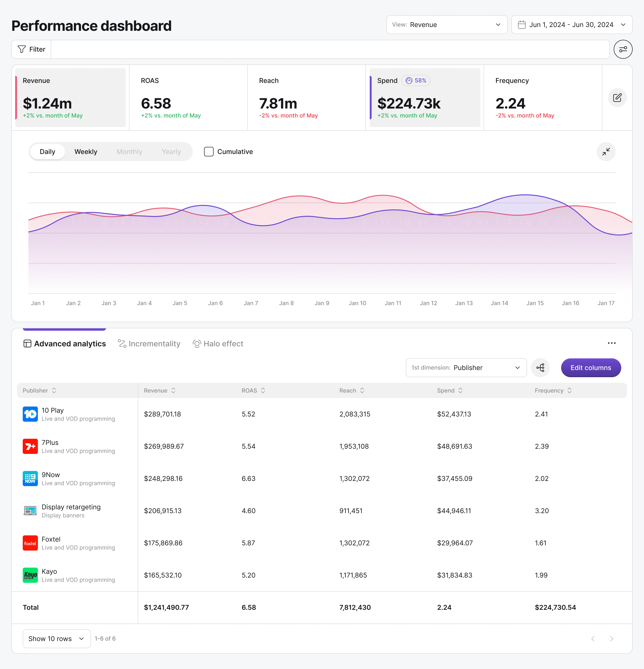Switch chart granularity to Weekly
Image resolution: width=644 pixels, height=669 pixels.
86,152
